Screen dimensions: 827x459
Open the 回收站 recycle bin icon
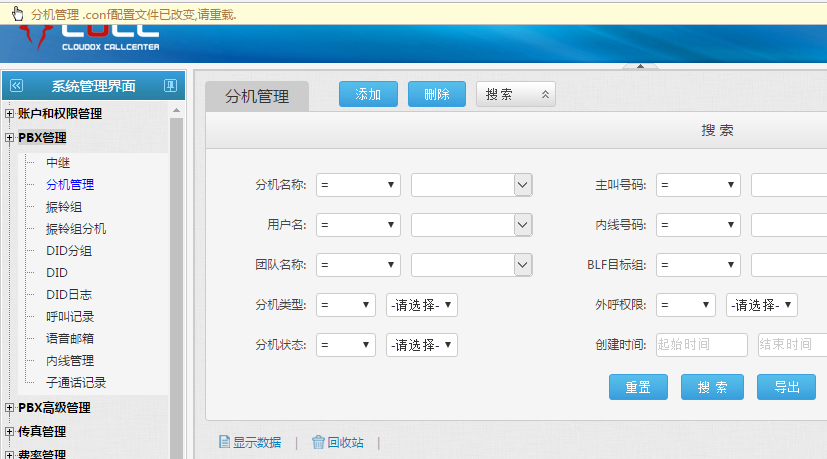click(x=318, y=442)
